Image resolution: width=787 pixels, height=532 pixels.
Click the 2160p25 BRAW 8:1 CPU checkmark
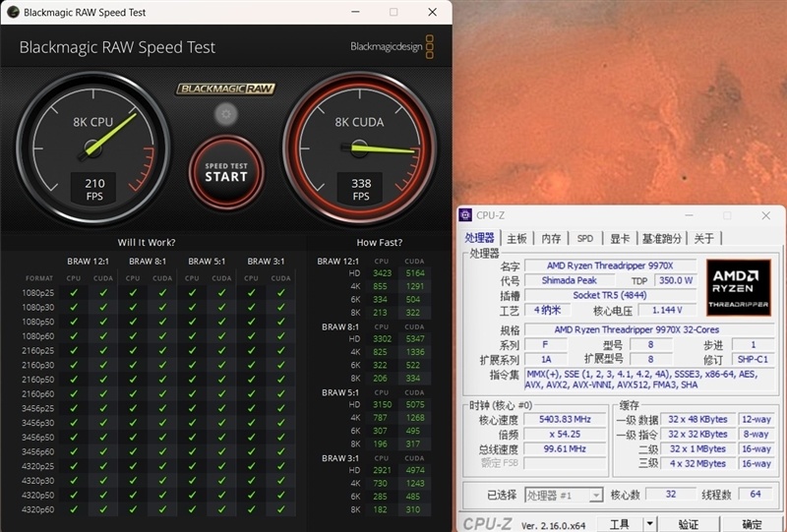134,351
